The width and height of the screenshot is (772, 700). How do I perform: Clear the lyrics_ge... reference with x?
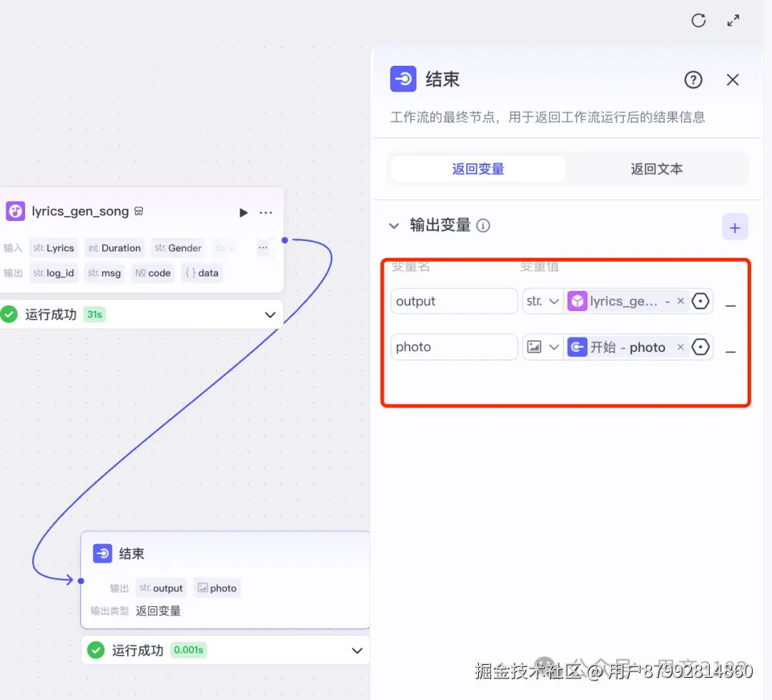681,301
